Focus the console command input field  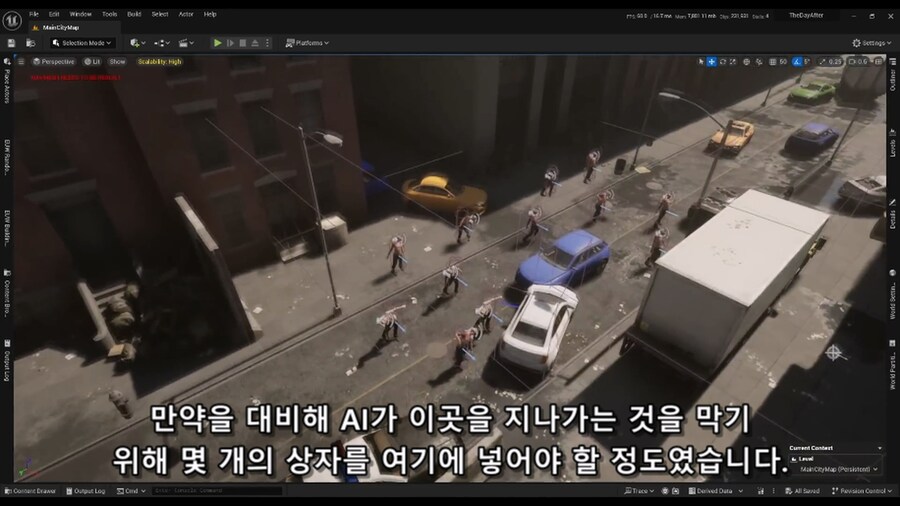pyautogui.click(x=217, y=491)
